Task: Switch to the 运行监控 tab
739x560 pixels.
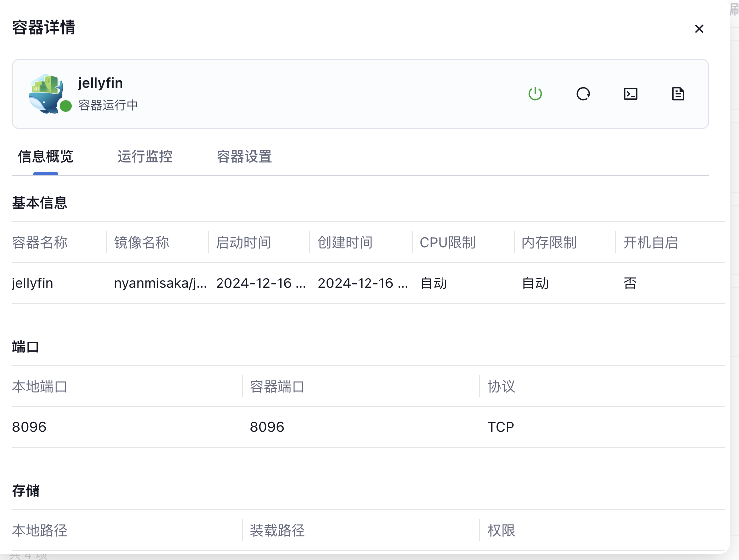Action: click(145, 157)
